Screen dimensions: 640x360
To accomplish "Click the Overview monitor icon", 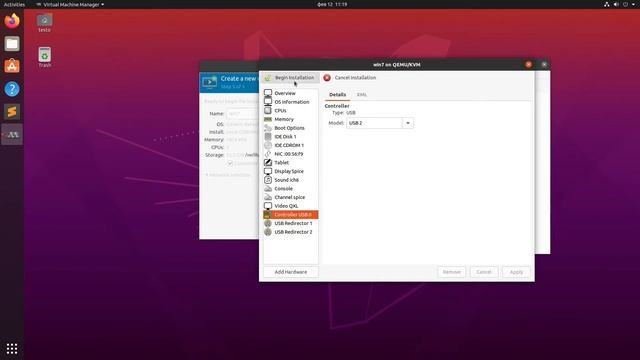I will pyautogui.click(x=268, y=93).
